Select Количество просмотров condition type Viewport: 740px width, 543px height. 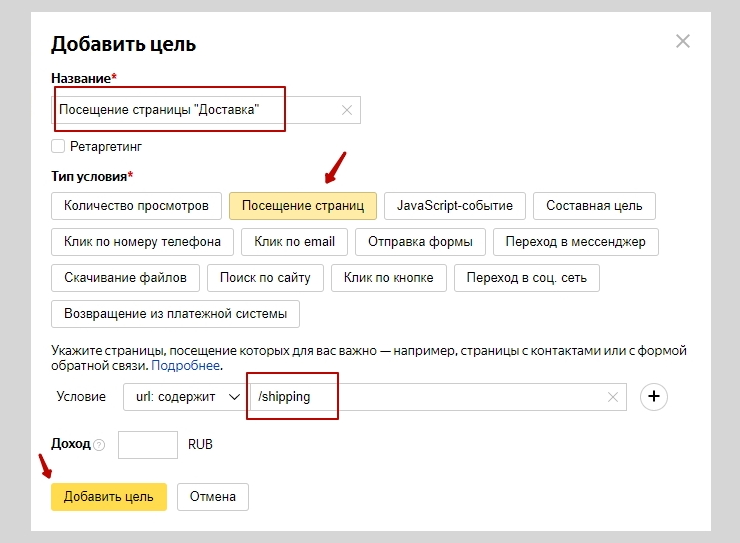pyautogui.click(x=136, y=206)
